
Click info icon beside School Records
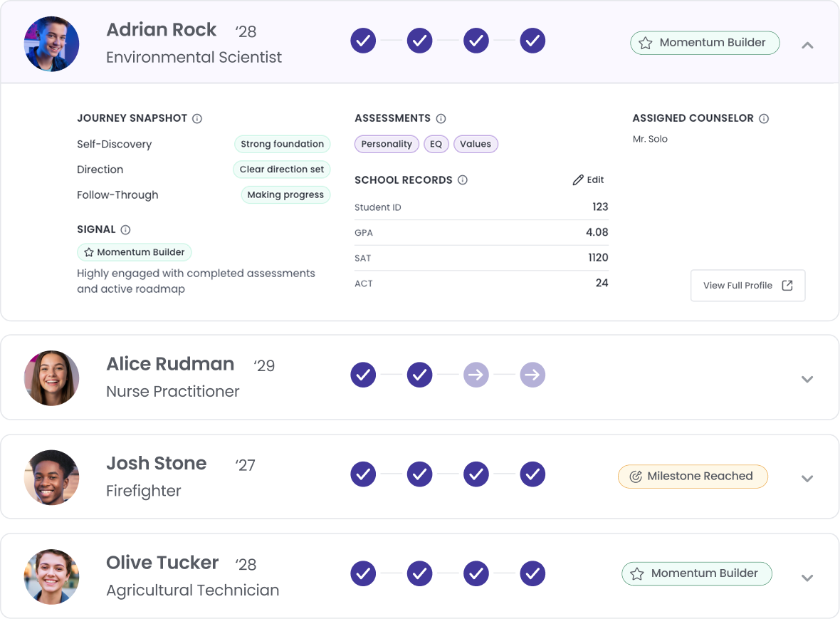[x=463, y=180]
